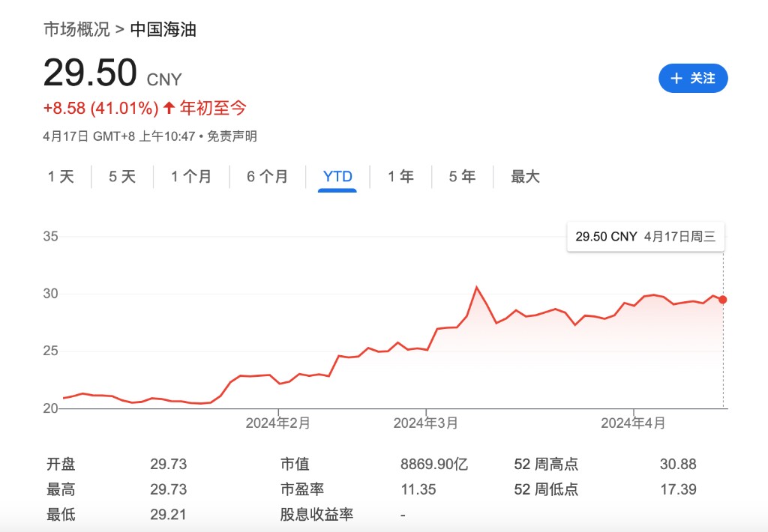Click the 关注 follow button

click(692, 79)
